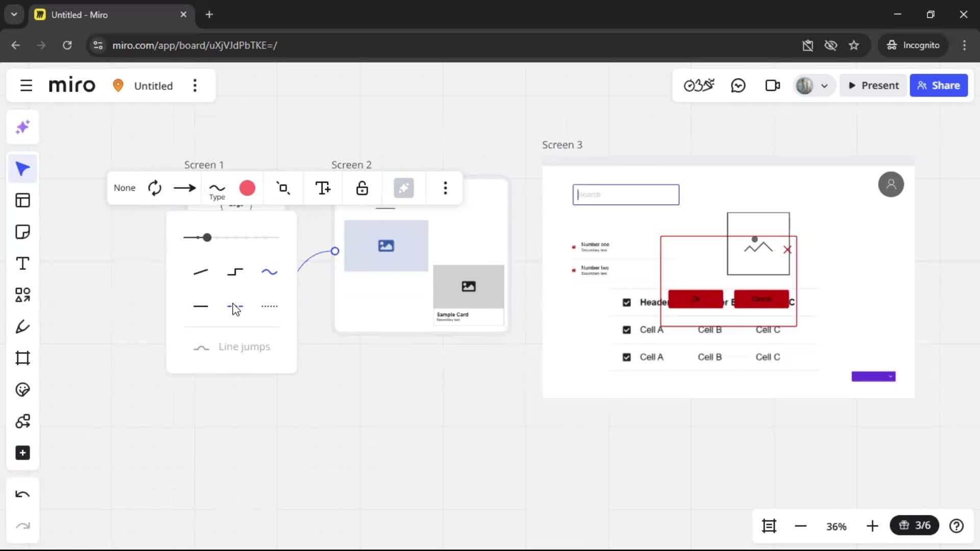Select the dashed line style
The width and height of the screenshot is (980, 551).
[x=235, y=306]
